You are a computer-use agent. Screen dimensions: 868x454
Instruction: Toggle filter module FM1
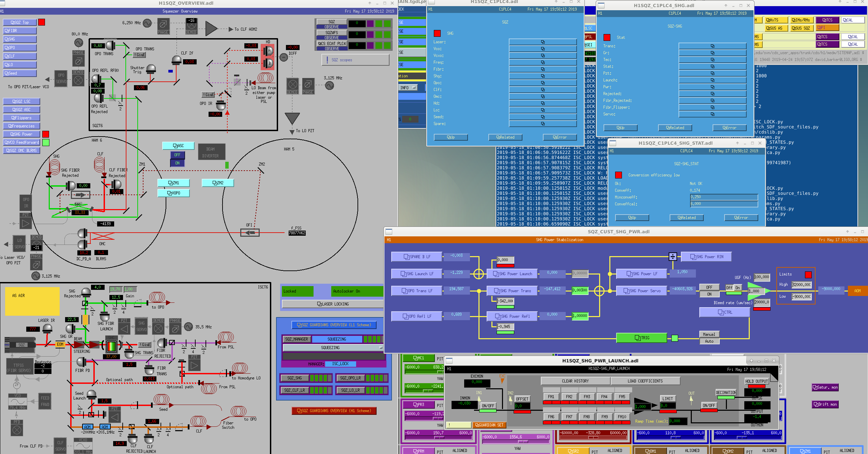click(551, 397)
